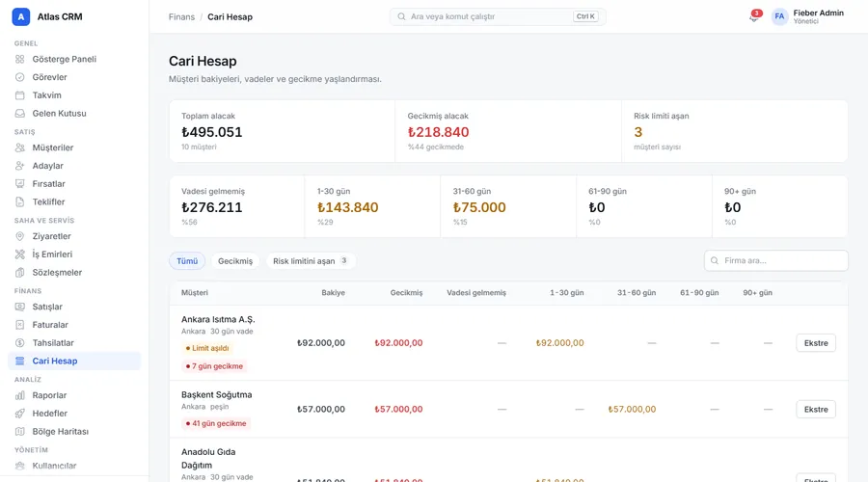
Task: Click the İş Emirleri tools icon
Action: click(x=20, y=254)
